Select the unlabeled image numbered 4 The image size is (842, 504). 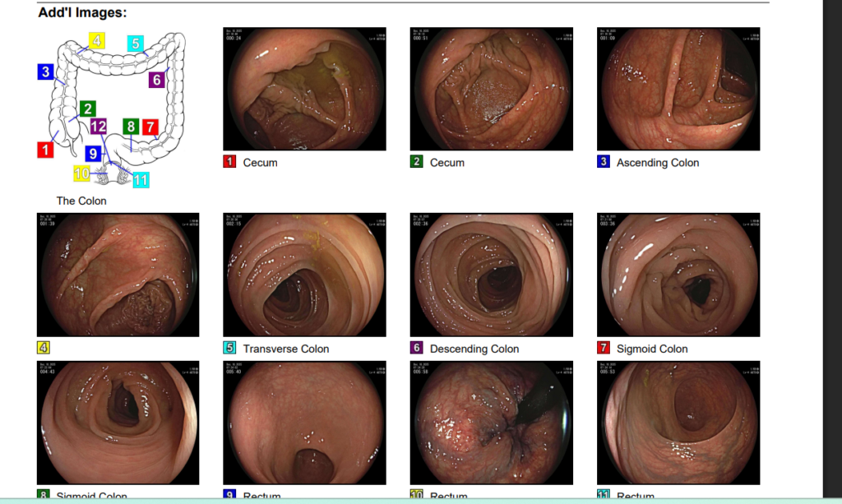[x=118, y=275]
